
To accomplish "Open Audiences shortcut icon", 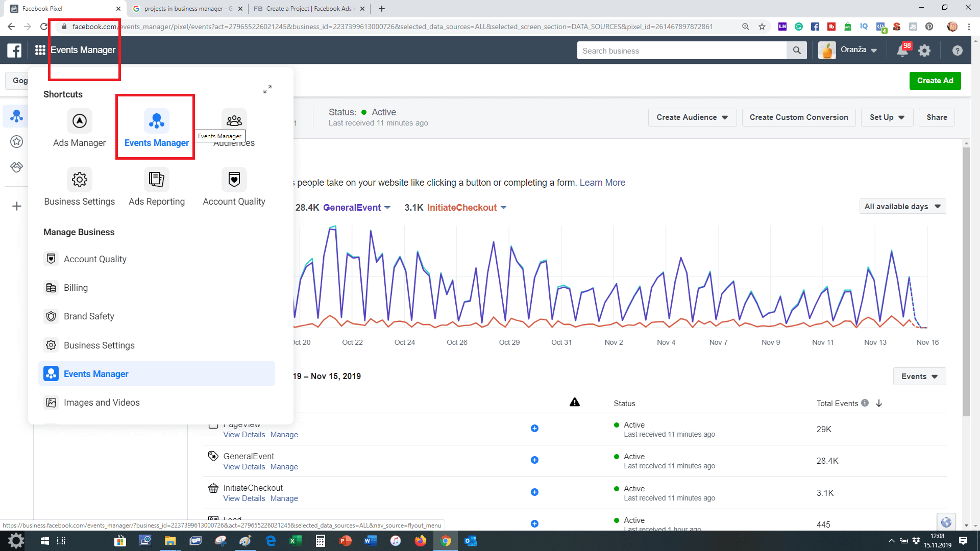I will pos(234,120).
